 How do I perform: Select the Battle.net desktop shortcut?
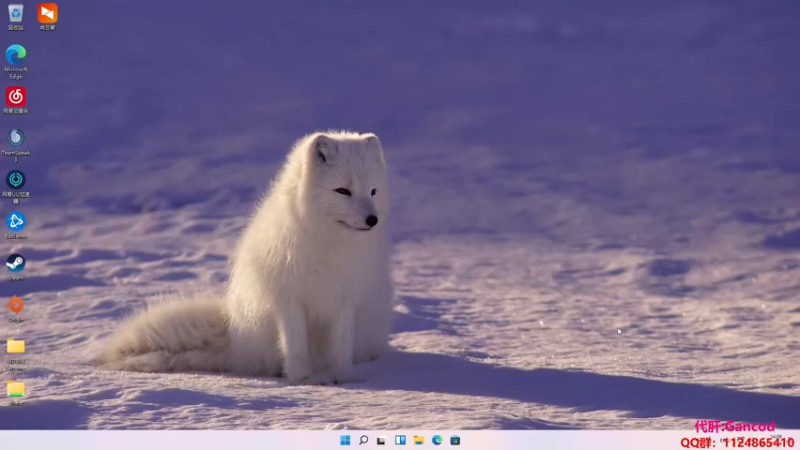click(16, 226)
